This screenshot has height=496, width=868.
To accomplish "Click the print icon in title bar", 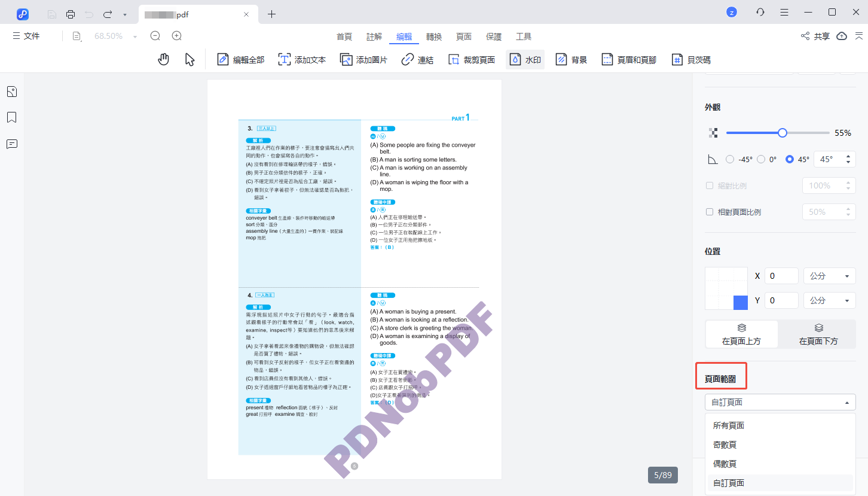I will coord(71,14).
